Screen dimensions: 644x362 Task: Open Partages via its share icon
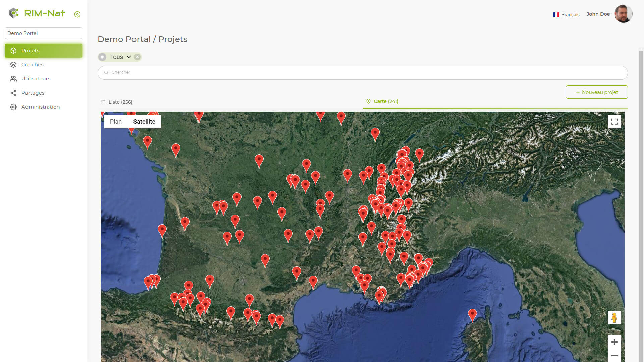(x=13, y=93)
